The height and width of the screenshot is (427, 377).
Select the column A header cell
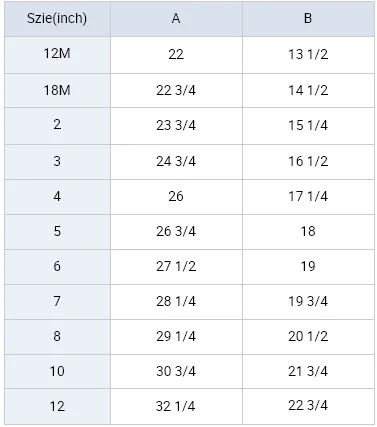(x=176, y=19)
